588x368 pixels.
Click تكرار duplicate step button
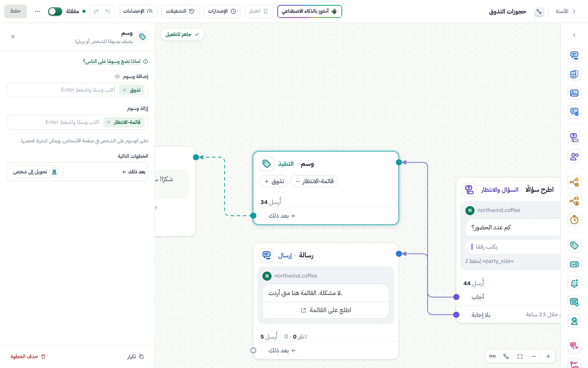(x=135, y=356)
